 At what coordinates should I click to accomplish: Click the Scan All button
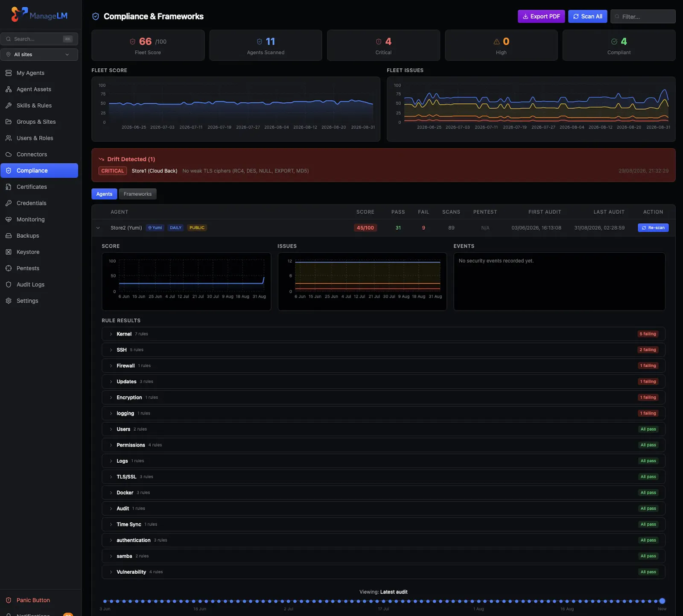[x=587, y=16]
